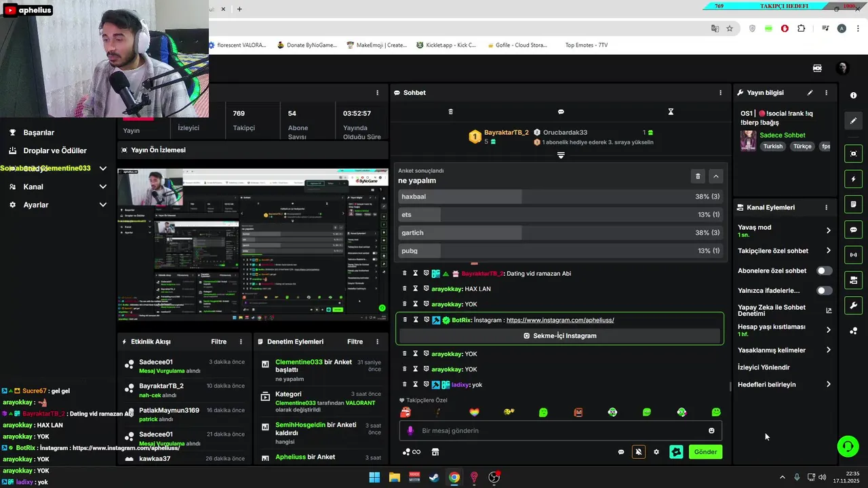Toggle Yalnızca ifadelerle switch
Screen dimensions: 868x488
tap(824, 291)
